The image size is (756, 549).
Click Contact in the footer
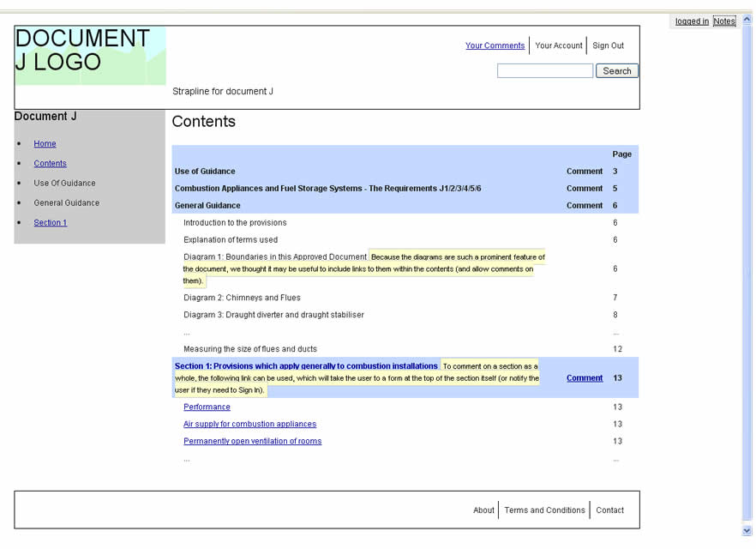610,510
